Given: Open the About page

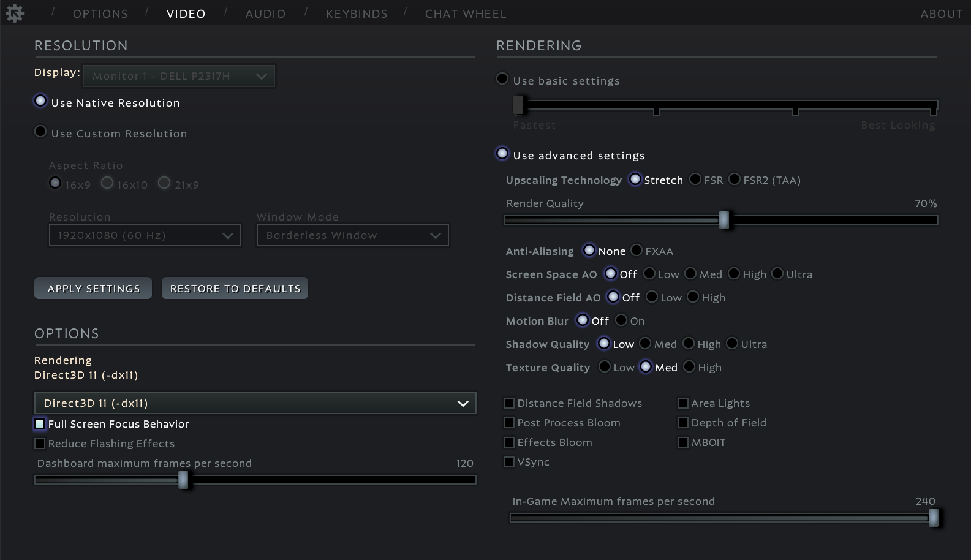Looking at the screenshot, I should click(941, 13).
